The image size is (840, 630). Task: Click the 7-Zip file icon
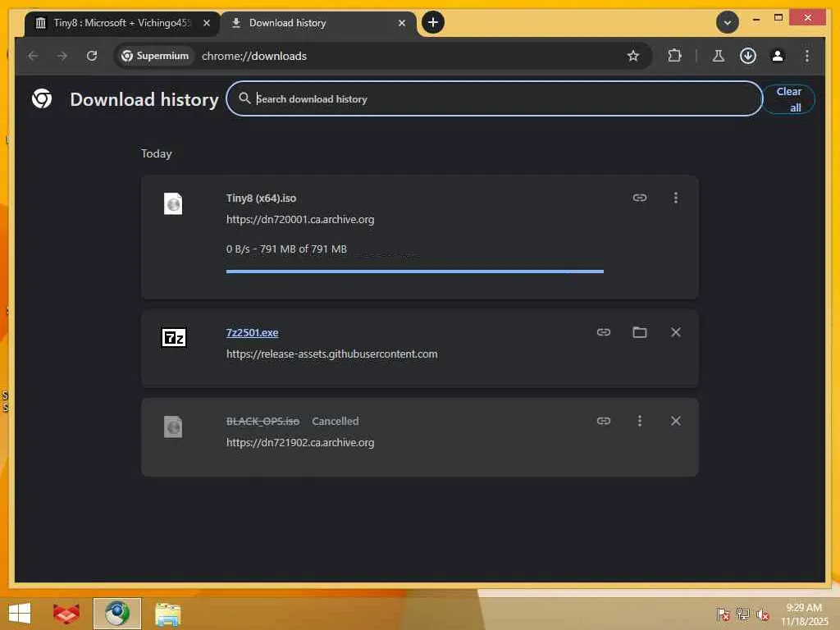point(174,337)
